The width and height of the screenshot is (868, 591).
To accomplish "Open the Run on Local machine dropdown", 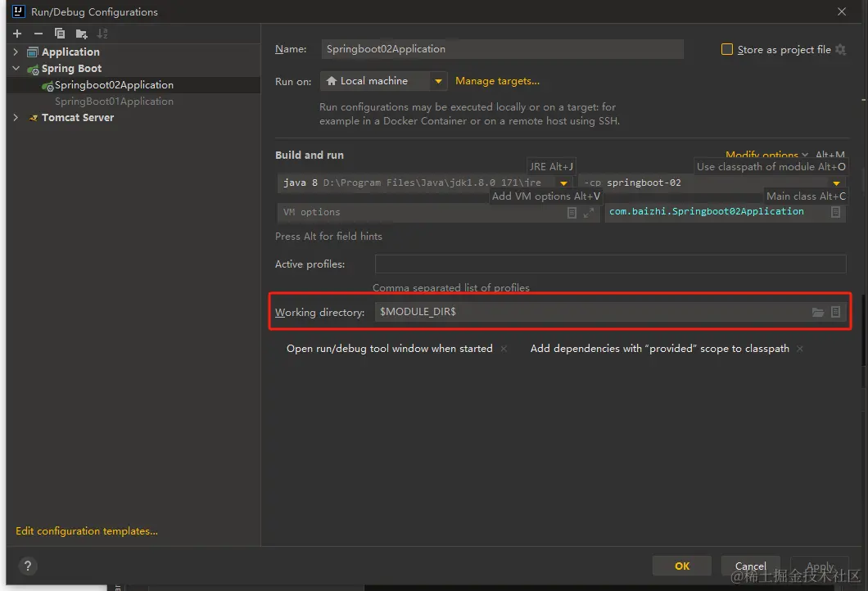I will point(438,81).
